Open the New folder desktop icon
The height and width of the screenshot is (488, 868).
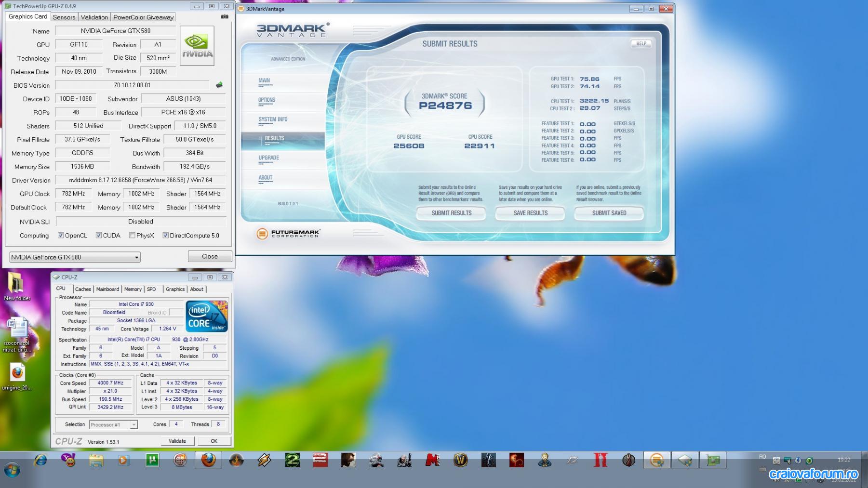point(17,287)
